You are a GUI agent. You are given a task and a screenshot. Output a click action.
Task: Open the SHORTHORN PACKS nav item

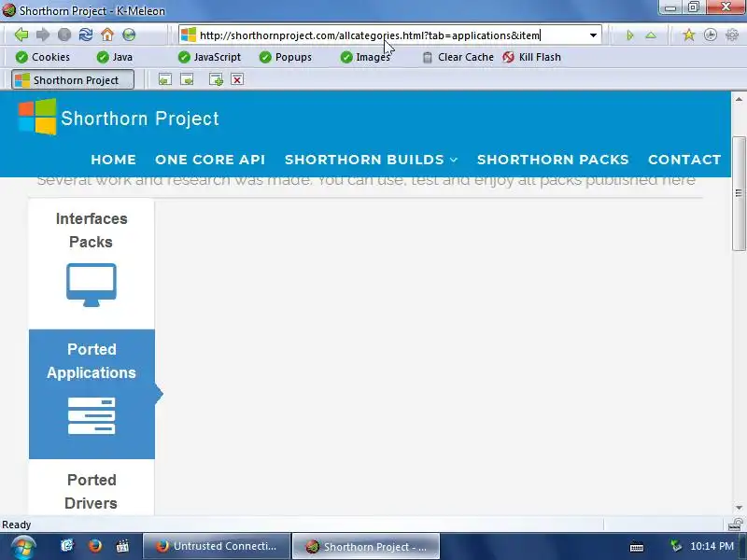pyautogui.click(x=553, y=160)
